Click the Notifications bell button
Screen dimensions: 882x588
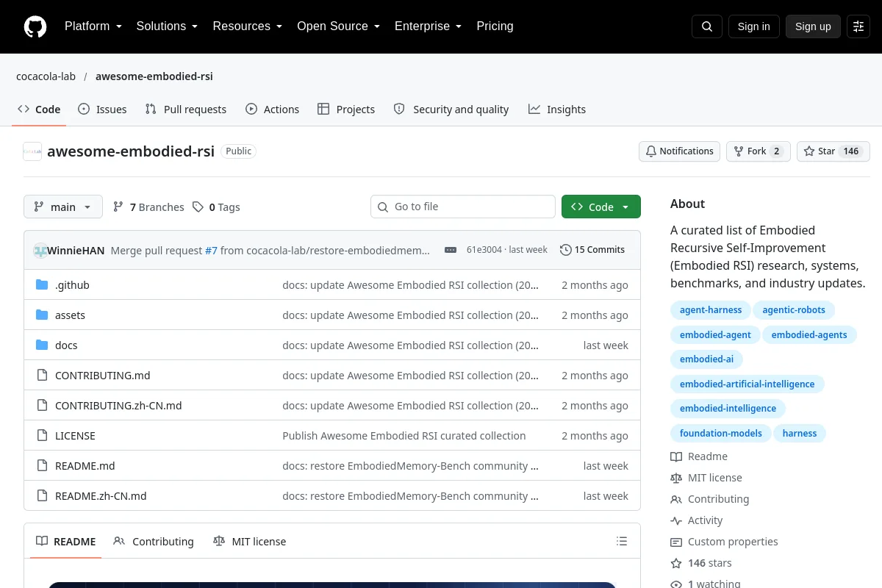679,151
